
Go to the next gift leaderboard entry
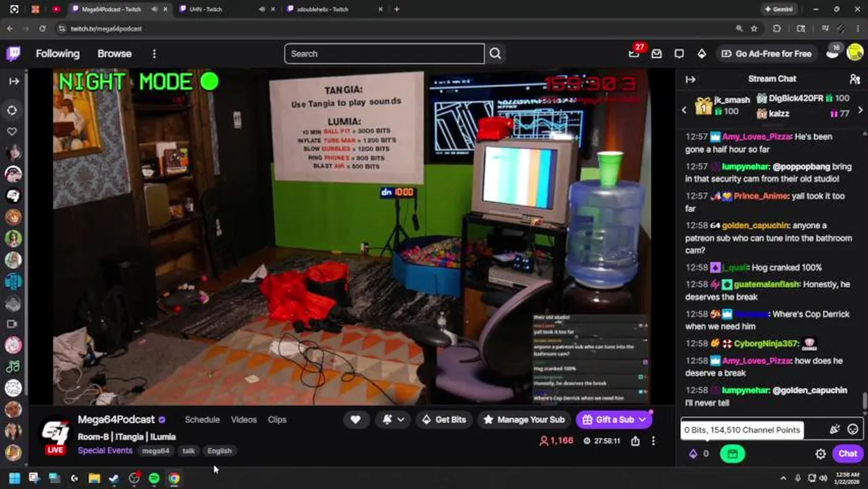(x=861, y=110)
